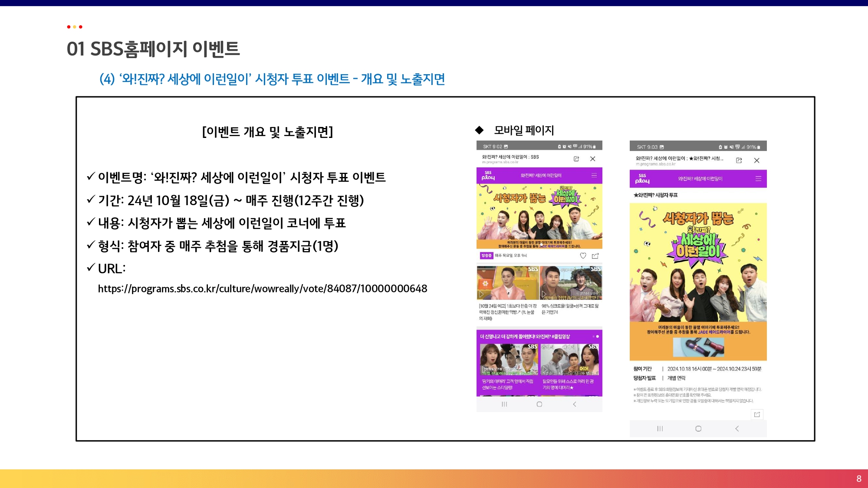The height and width of the screenshot is (488, 868).
Task: Click the '[이벤트 개요 및 노출지면]' heading
Action: click(x=267, y=131)
